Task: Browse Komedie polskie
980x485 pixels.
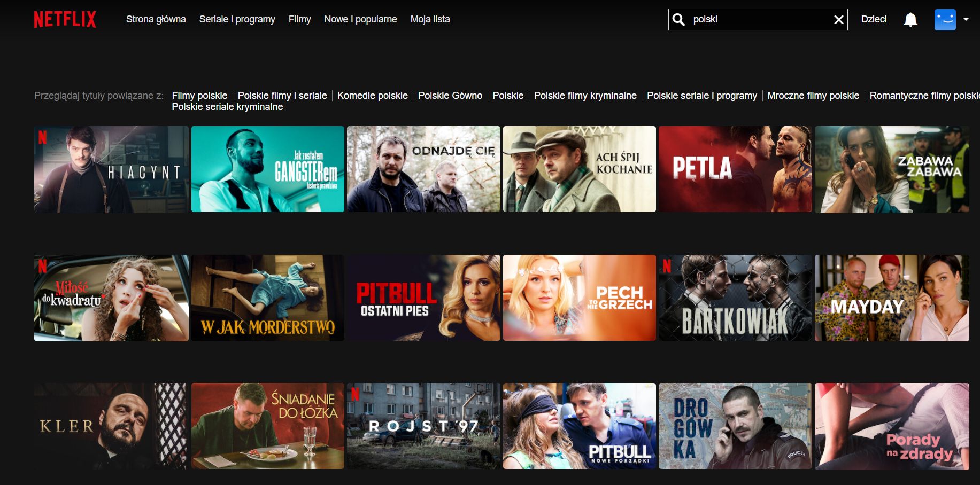Action: coord(373,96)
